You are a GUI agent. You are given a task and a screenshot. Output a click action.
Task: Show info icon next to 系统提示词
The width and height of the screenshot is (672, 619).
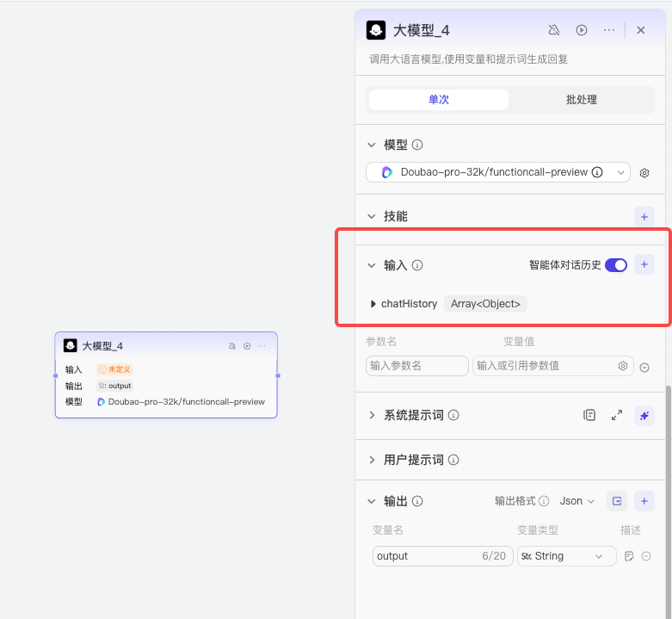tap(453, 415)
